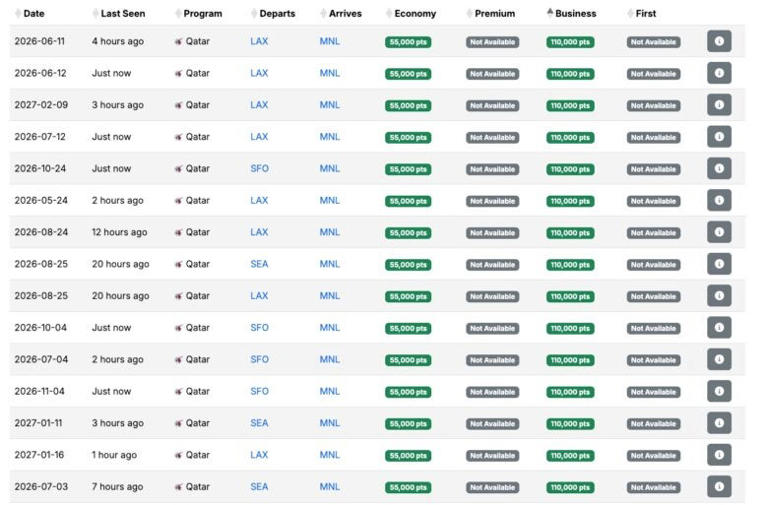Select '1 hour ago' last seen cell
This screenshot has height=505, width=768.
pos(115,456)
